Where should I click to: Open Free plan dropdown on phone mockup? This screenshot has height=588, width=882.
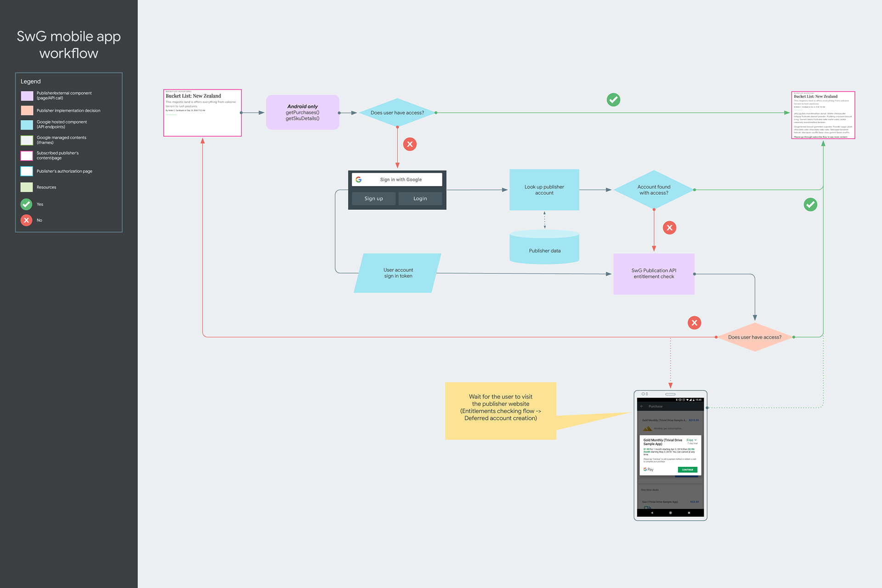tap(691, 440)
